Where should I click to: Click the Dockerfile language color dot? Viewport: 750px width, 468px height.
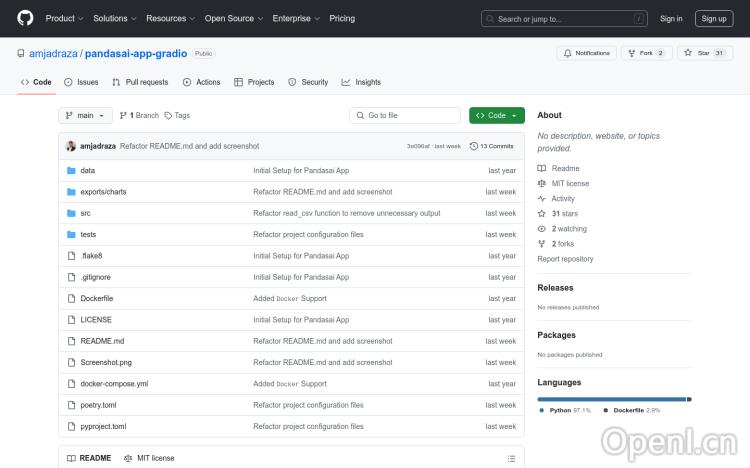pyautogui.click(x=606, y=411)
